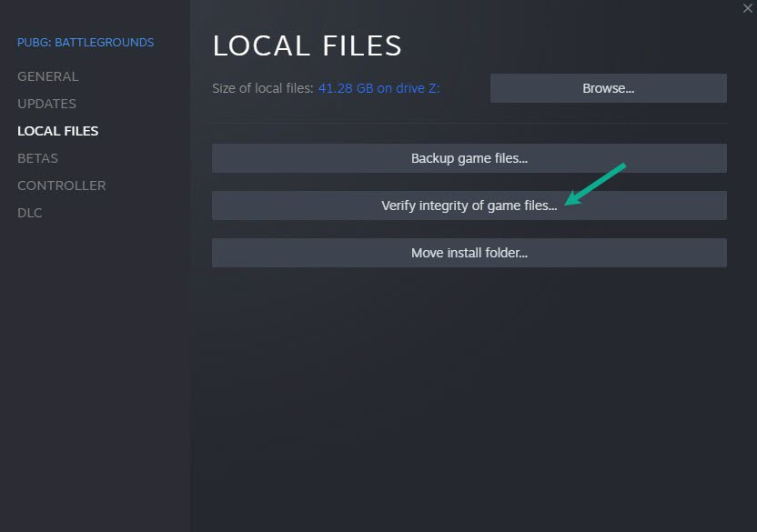757x532 pixels.
Task: Open the DLC section
Action: (29, 213)
